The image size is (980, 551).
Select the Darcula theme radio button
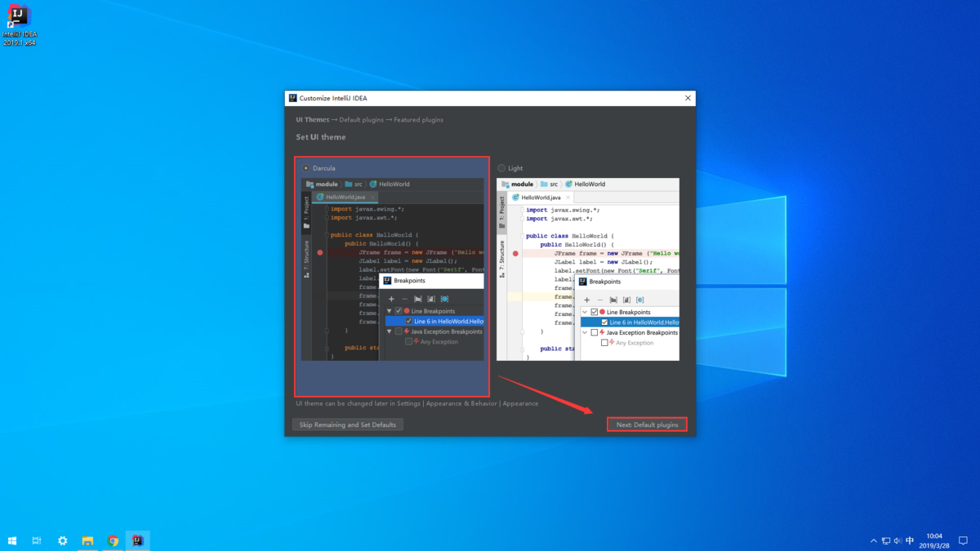tap(306, 168)
